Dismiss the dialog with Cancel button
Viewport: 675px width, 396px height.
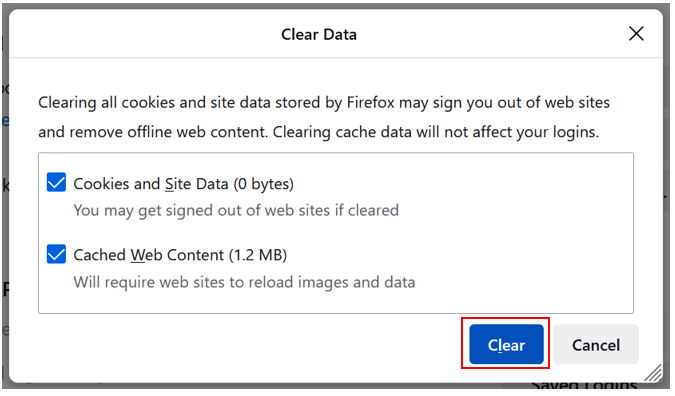point(596,344)
